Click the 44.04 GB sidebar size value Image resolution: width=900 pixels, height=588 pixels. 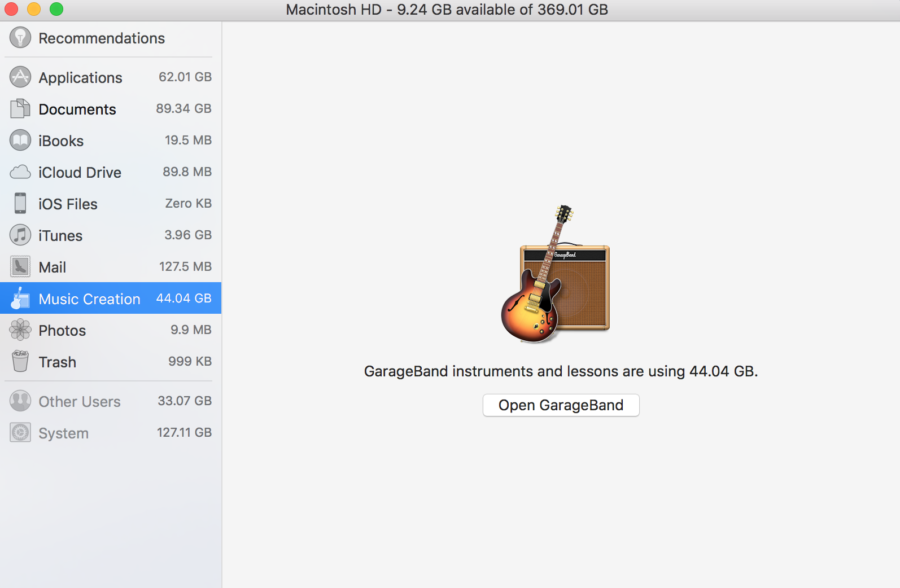pyautogui.click(x=184, y=298)
